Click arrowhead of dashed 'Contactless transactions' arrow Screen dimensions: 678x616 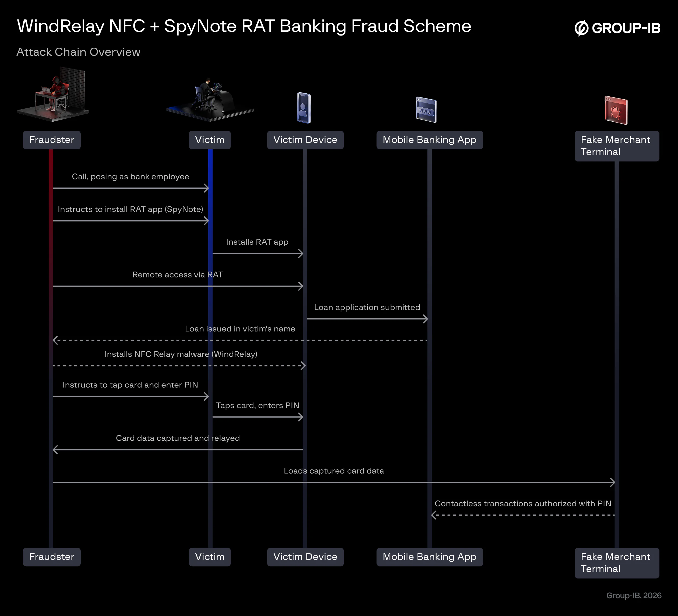434,515
